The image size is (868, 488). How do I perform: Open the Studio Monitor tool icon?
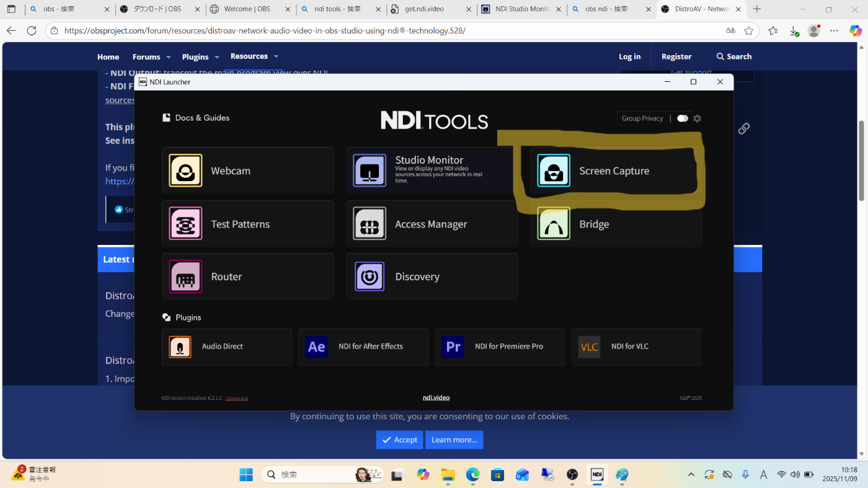coord(370,171)
